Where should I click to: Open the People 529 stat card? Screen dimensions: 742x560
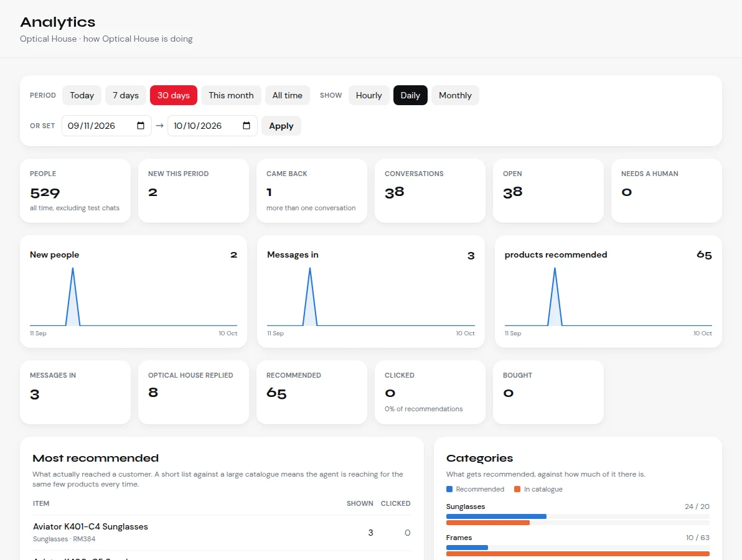[75, 190]
